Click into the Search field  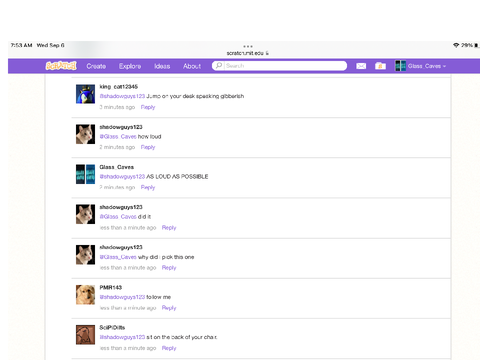pos(279,66)
